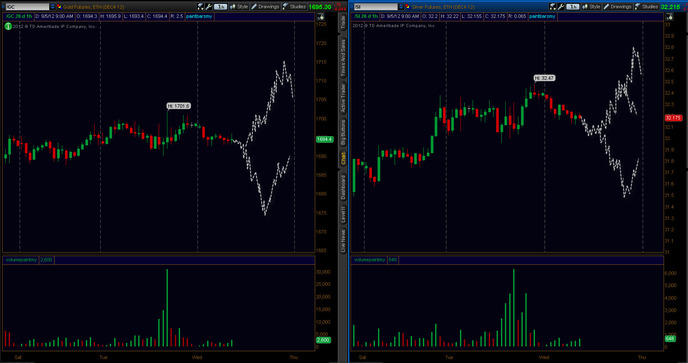Open the 1h timeframe selector on silver chart

point(573,7)
